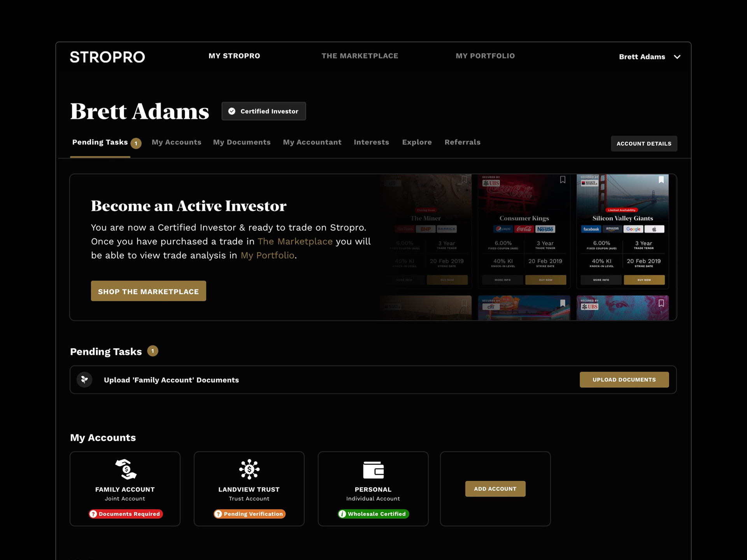The width and height of the screenshot is (747, 560).
Task: Click BUY NOW on Silicon Valley Giants card
Action: pyautogui.click(x=644, y=280)
